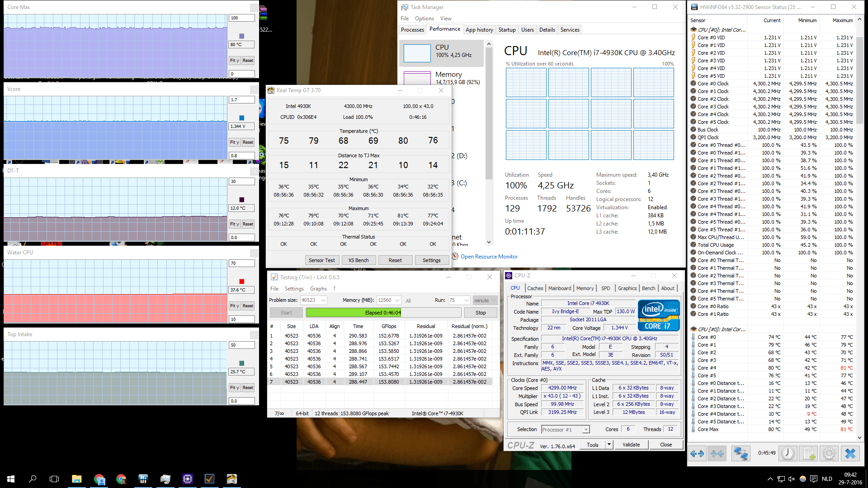The image size is (868, 488).
Task: Click Reset button in Top Intake graph
Action: click(248, 388)
